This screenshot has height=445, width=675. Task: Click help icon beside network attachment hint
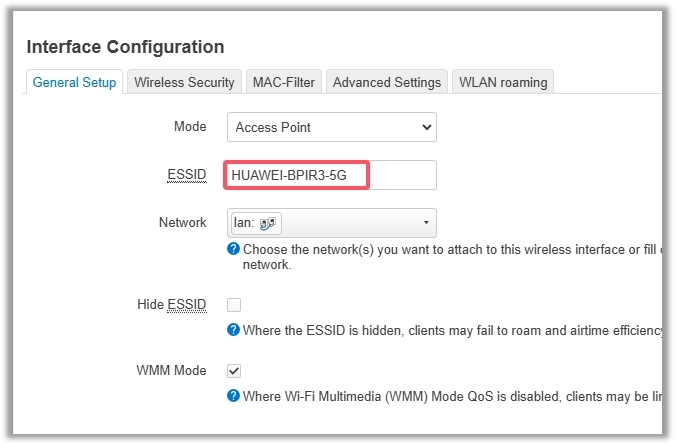click(x=233, y=250)
